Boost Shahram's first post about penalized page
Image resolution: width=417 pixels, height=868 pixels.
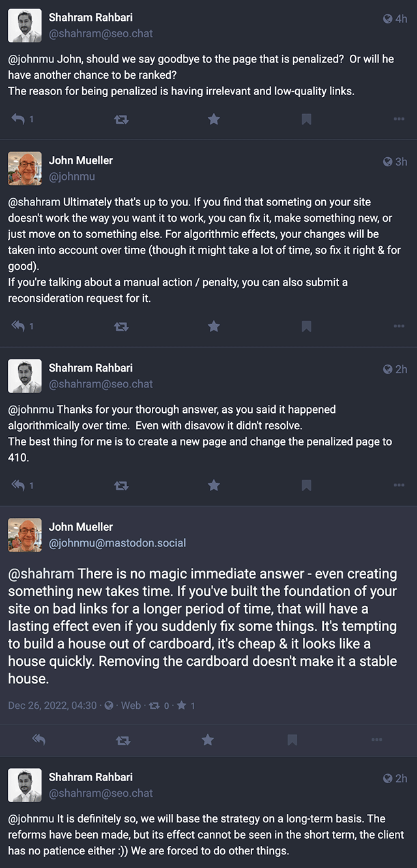(121, 119)
